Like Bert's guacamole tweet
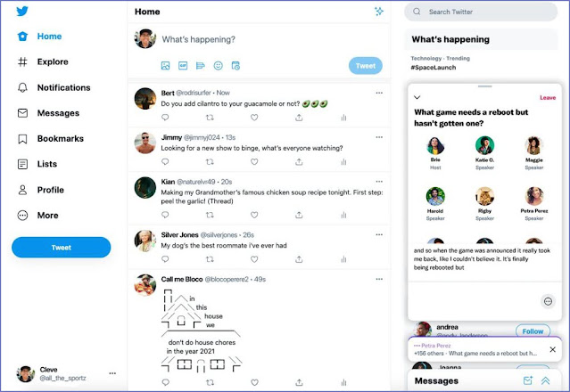The height and width of the screenshot is (392, 570). (x=254, y=118)
